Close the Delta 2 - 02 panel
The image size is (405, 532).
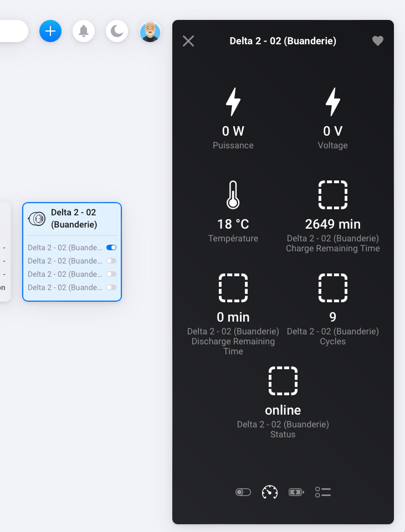coord(188,41)
